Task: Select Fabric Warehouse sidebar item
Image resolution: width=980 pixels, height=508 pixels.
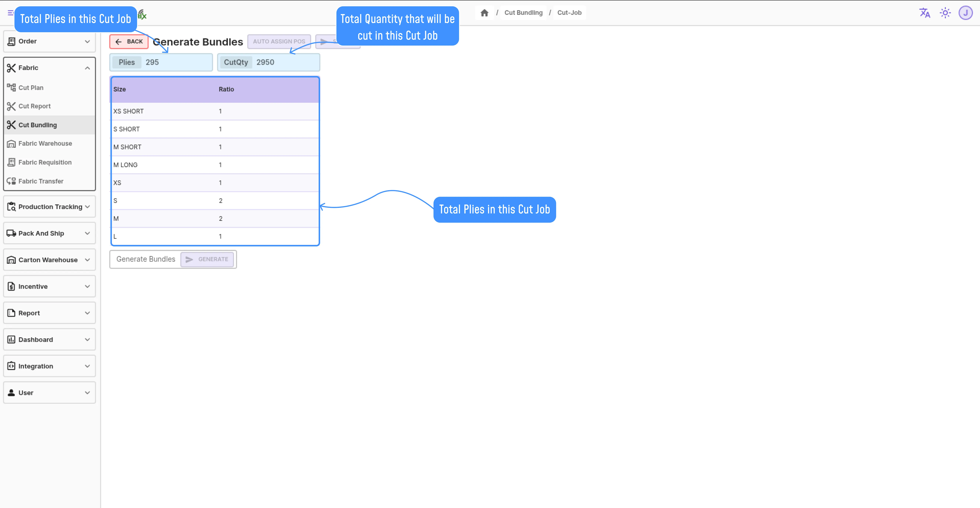Action: 45,143
